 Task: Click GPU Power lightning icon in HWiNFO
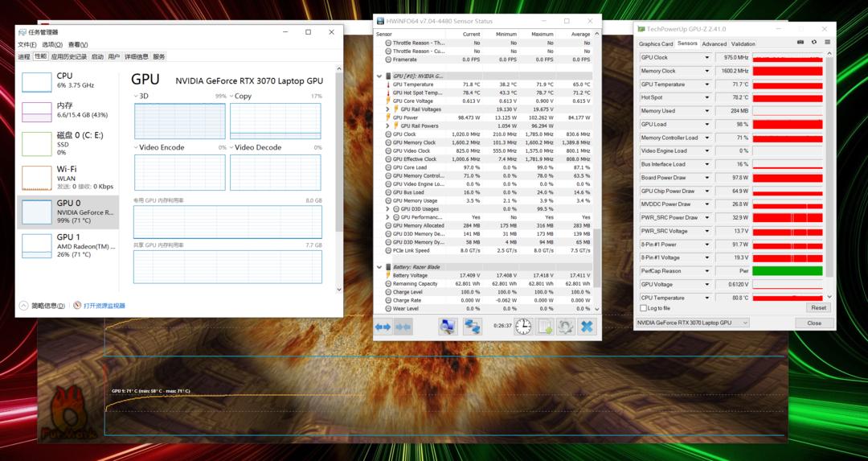[x=388, y=117]
